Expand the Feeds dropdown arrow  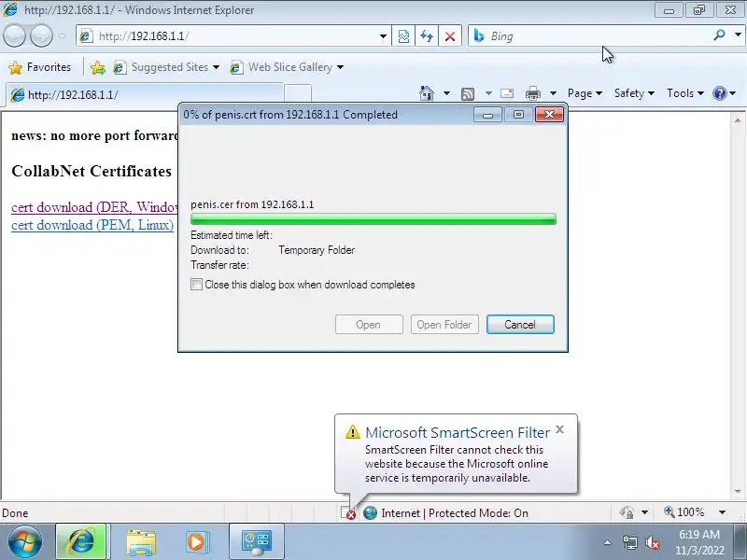(488, 92)
